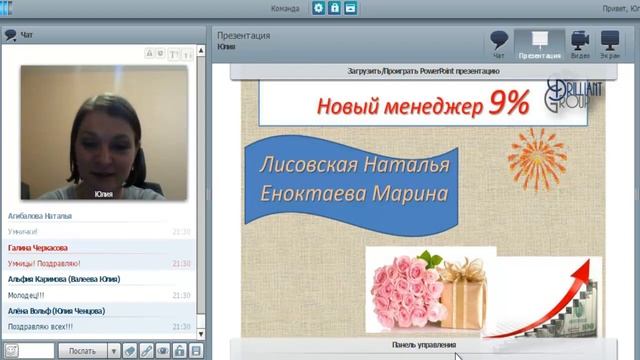The image size is (640, 360).
Task: Click the eraser icon to clear chat
Action: tap(130, 351)
